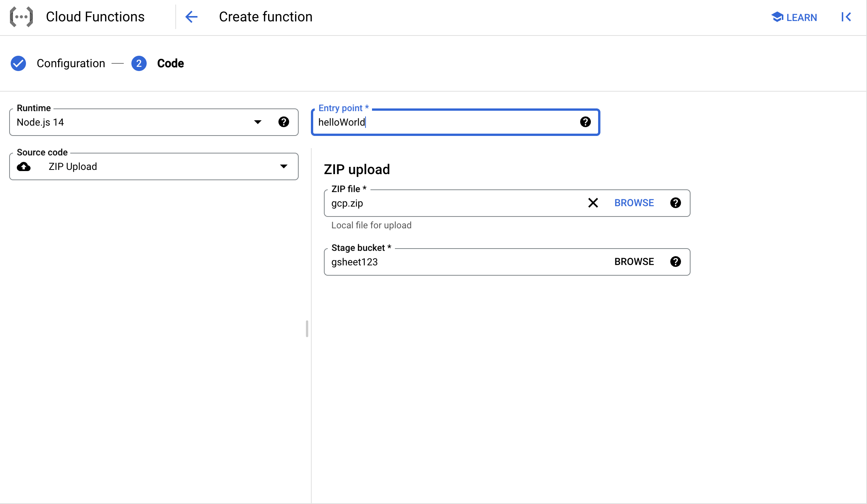Viewport: 867px width, 504px height.
Task: Expand the Runtime dropdown arrow
Action: tap(258, 122)
